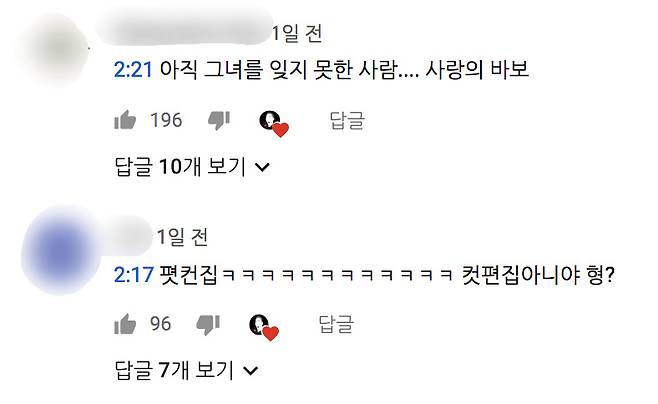Viewport: 658px width, 404px height.
Task: Reply with 답글 on the 96-like comment
Action: click(x=336, y=324)
